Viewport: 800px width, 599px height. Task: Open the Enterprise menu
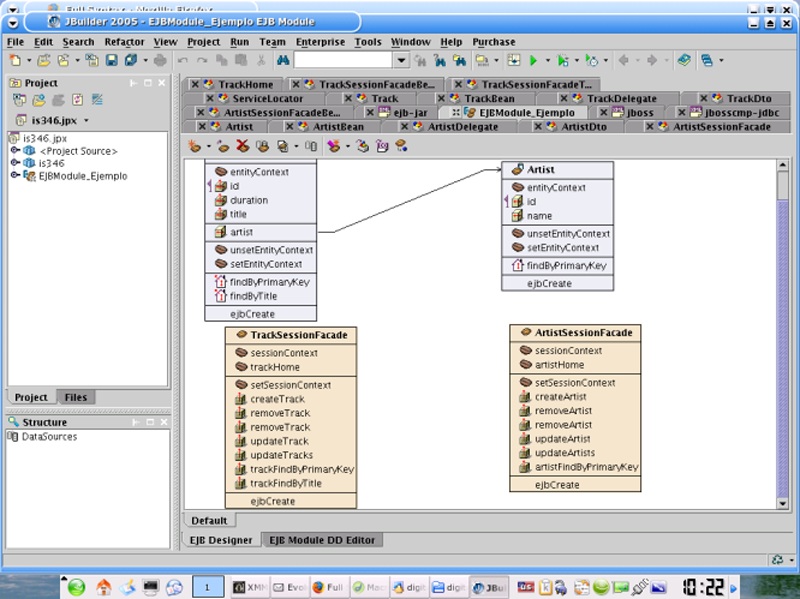pos(320,42)
